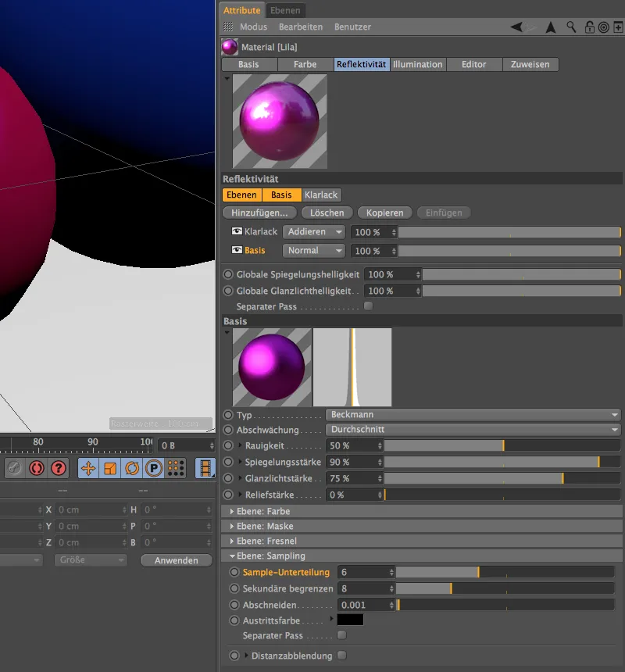Click the Sample-Unterteilung value field 6
This screenshot has width=625, height=672.
click(x=366, y=572)
